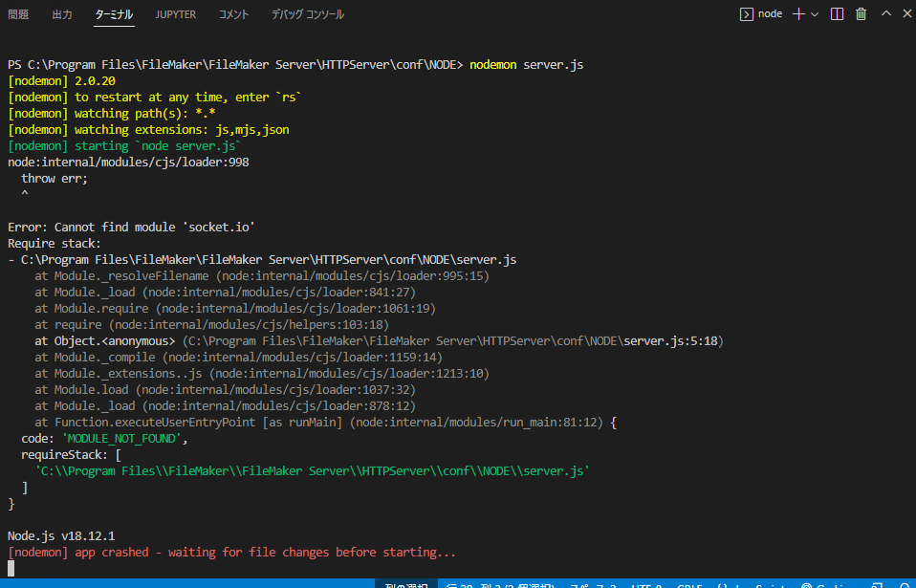This screenshot has width=916, height=588.
Task: Click the green server.js path string in requireStack
Action: point(312,471)
